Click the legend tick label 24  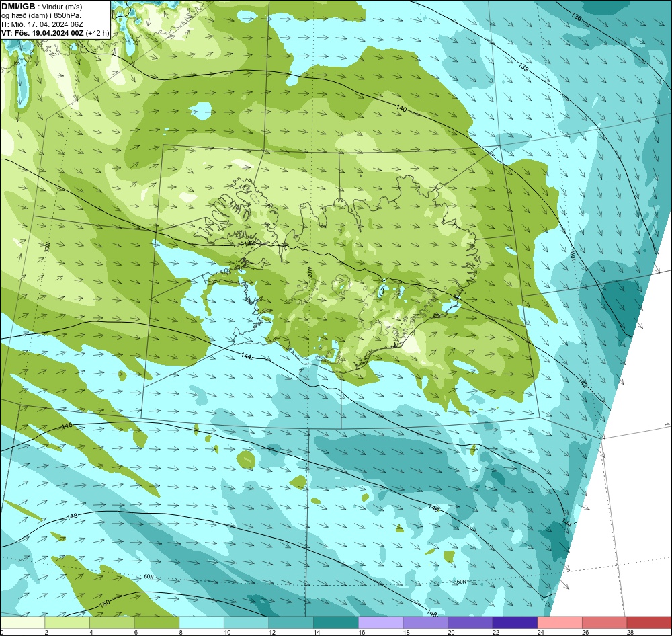(541, 632)
